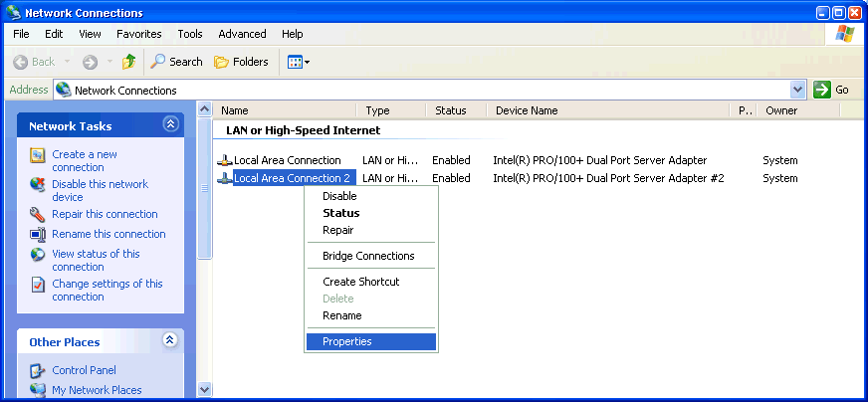868x402 pixels.
Task: Open the Forward history dropdown arrow
Action: 109,62
